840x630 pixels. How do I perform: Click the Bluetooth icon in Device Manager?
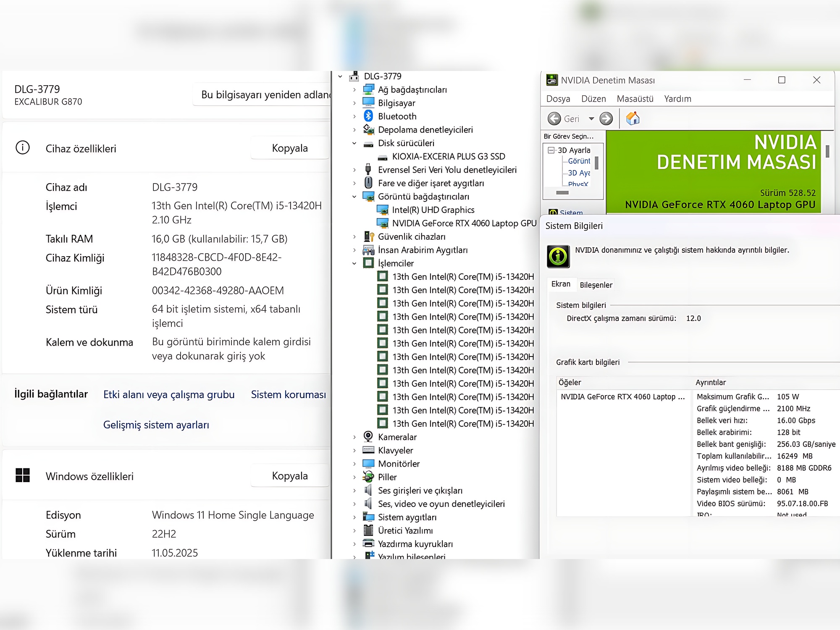coord(368,116)
